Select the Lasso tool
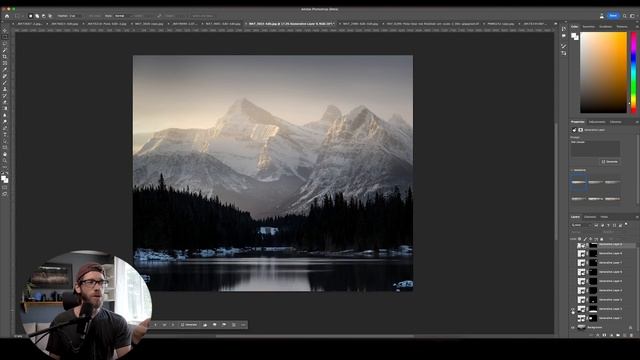This screenshot has width=640, height=360. tap(5, 43)
